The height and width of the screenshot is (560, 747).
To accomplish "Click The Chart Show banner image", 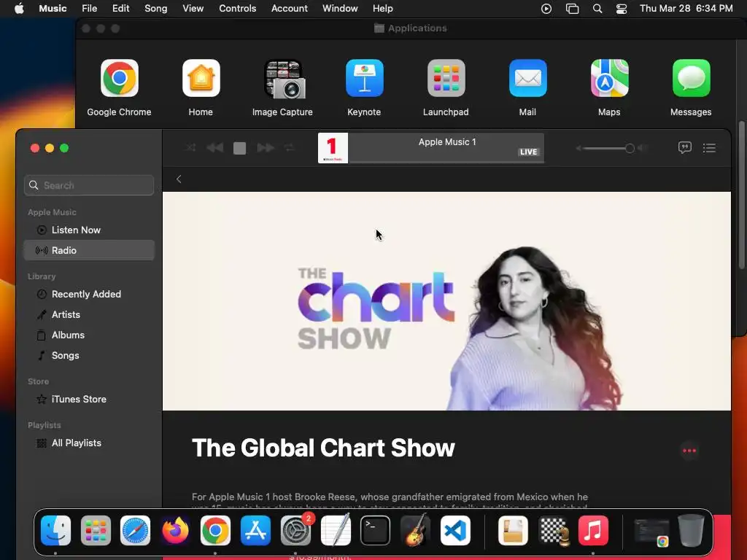I will pyautogui.click(x=446, y=301).
